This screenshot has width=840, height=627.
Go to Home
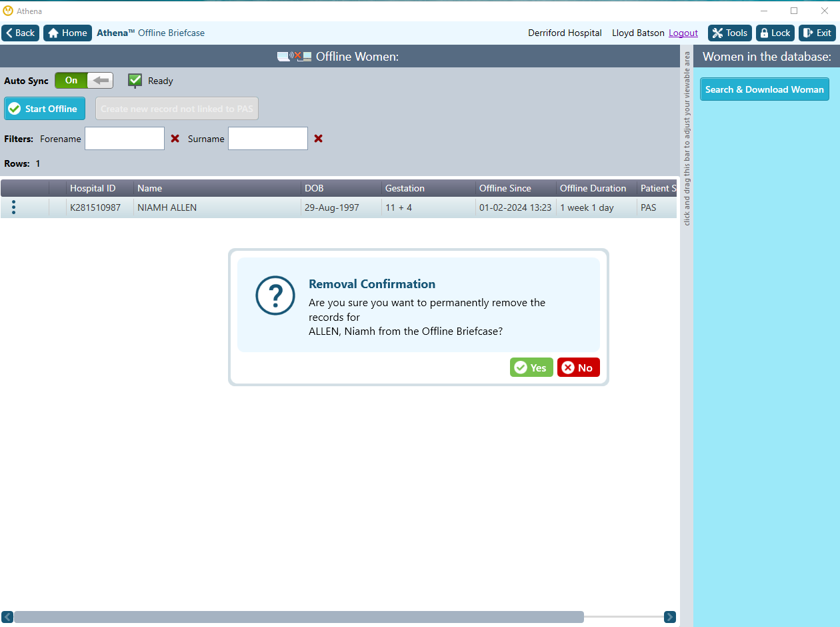point(67,33)
